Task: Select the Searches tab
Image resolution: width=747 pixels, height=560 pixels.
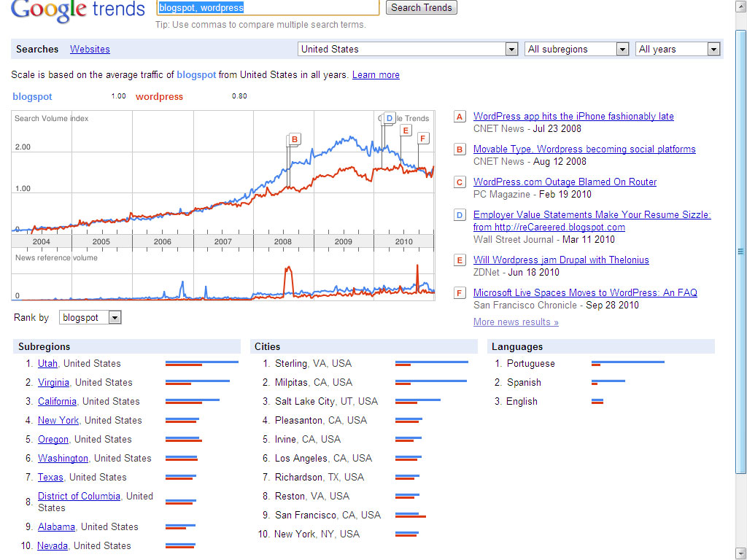Action: (37, 49)
